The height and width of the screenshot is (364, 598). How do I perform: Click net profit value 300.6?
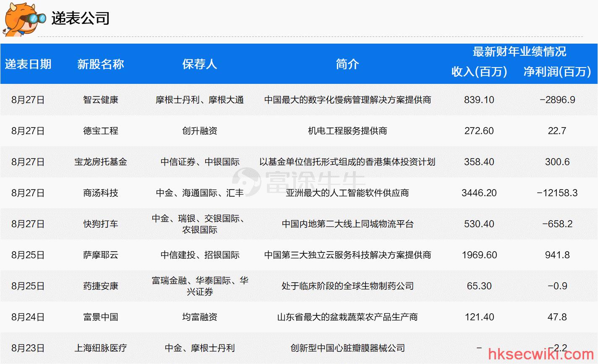[x=557, y=162]
